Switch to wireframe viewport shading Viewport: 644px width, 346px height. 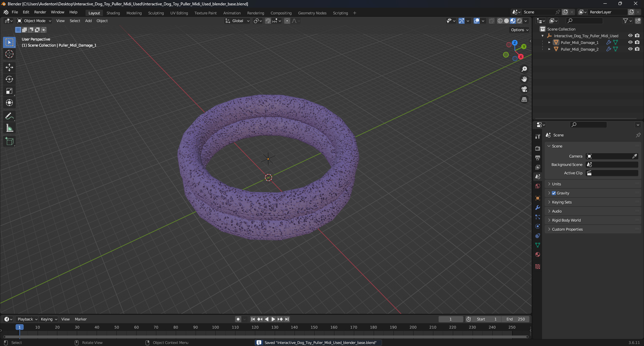click(x=500, y=21)
